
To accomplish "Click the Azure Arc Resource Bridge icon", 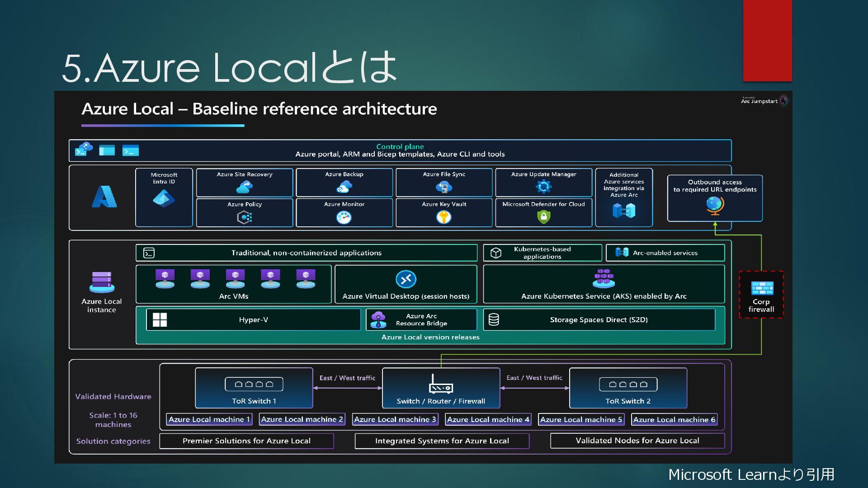I will tap(378, 319).
